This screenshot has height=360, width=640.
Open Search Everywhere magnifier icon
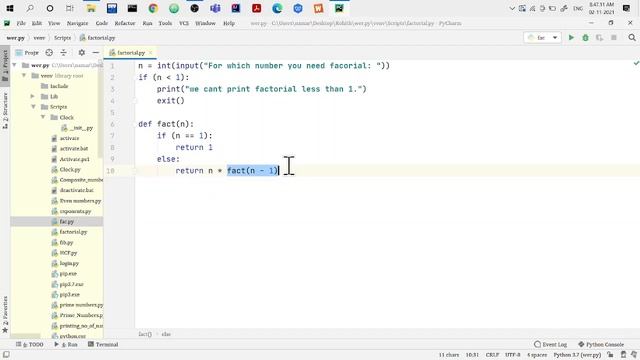[632, 38]
